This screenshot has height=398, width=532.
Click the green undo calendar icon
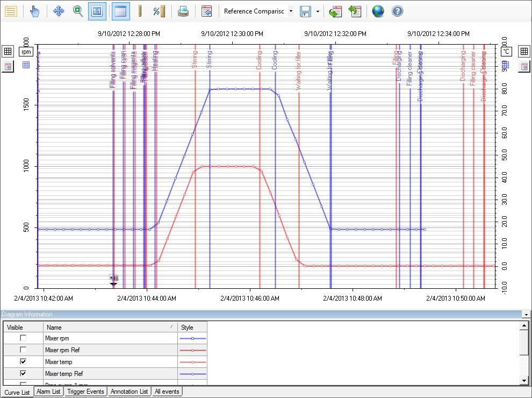point(355,11)
